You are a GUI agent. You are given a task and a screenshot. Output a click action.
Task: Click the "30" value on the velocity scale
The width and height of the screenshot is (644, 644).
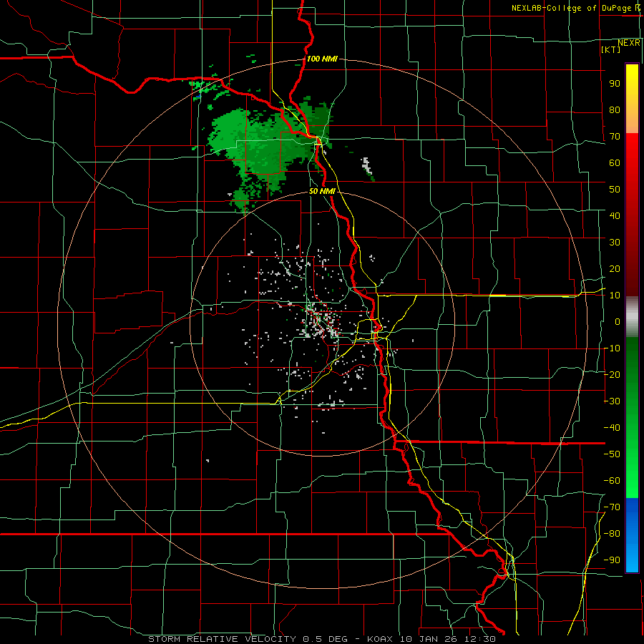615,243
